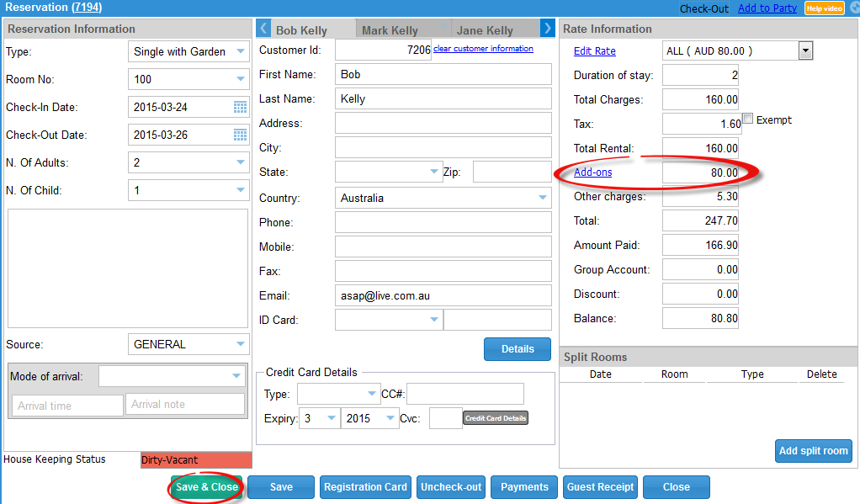
Task: Open the Country dropdown showing Australia
Action: coord(542,199)
